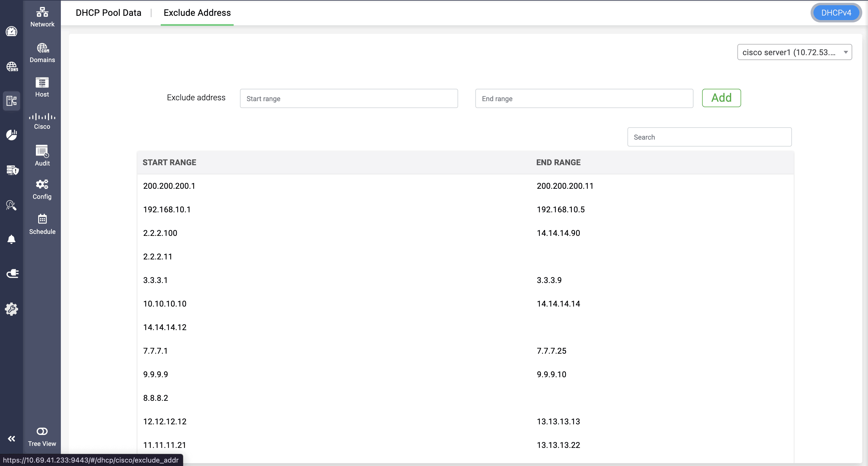Open the Config gears icon
The width and height of the screenshot is (868, 466).
coord(42,184)
